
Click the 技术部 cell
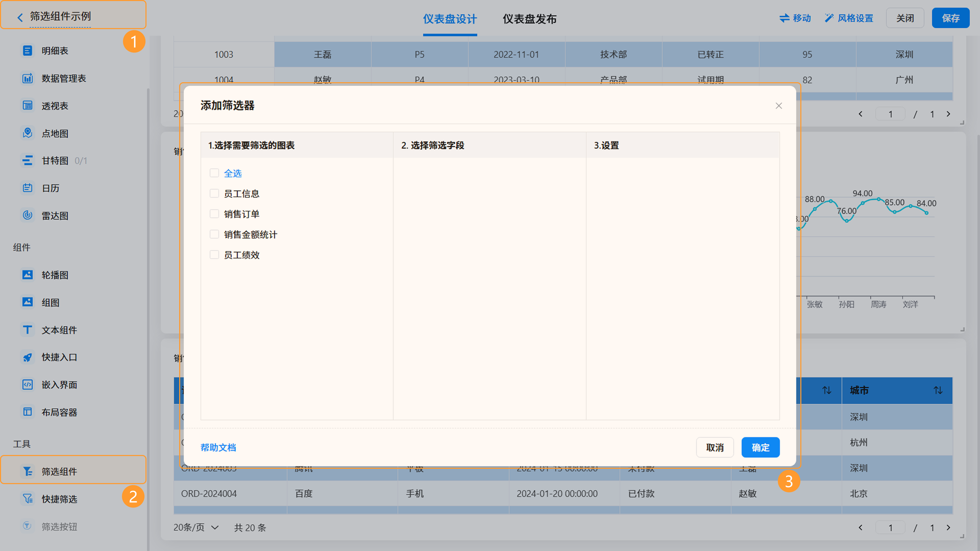[x=614, y=54]
